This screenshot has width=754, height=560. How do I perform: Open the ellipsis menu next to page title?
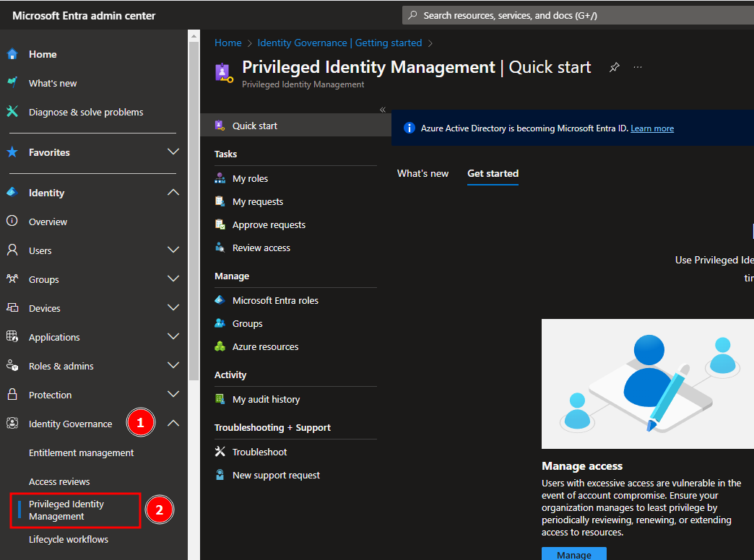tap(638, 66)
